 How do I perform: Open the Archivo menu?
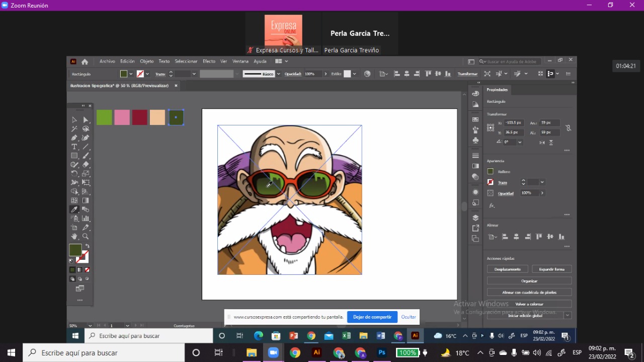107,61
